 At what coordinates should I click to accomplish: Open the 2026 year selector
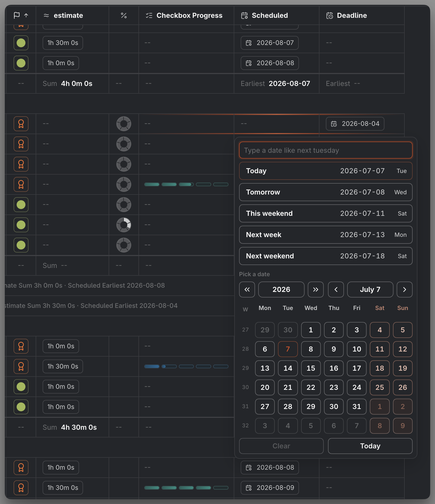click(281, 290)
